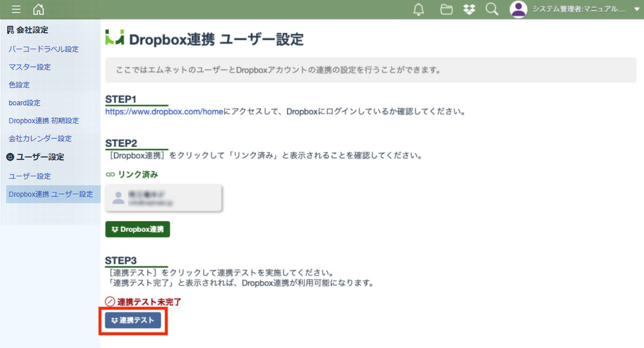Click the linked Dropbox account card
The image size is (644, 348).
164,198
